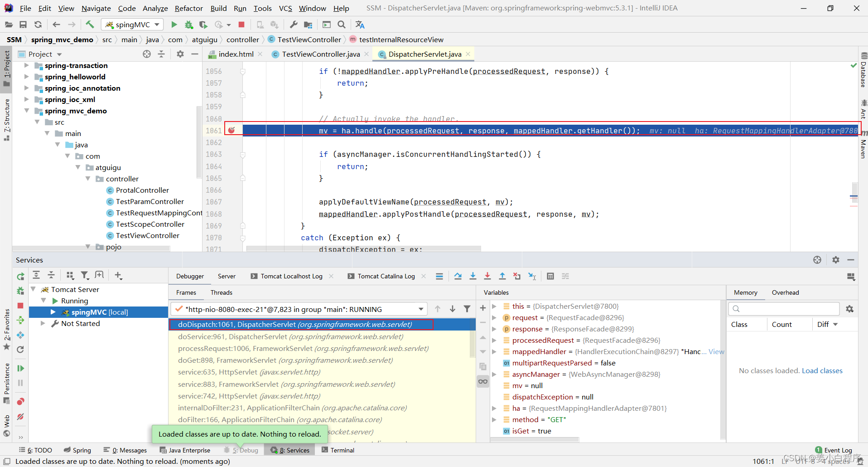Open View Breakpoints red circles icon
Screen dimensions: 868x467
20,402
